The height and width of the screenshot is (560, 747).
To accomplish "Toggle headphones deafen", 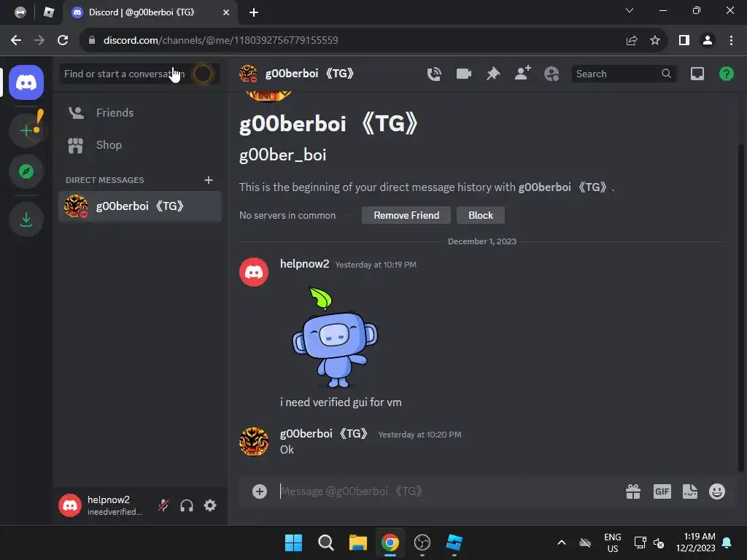I will [187, 505].
